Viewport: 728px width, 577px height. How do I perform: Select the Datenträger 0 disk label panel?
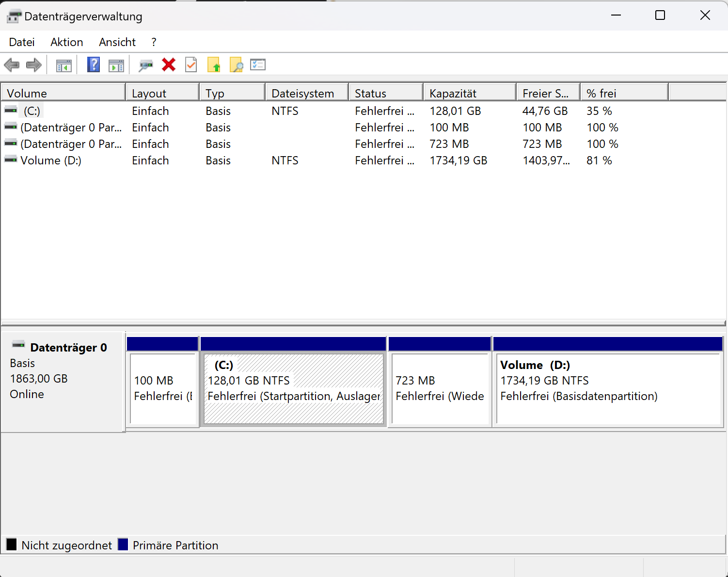(63, 382)
